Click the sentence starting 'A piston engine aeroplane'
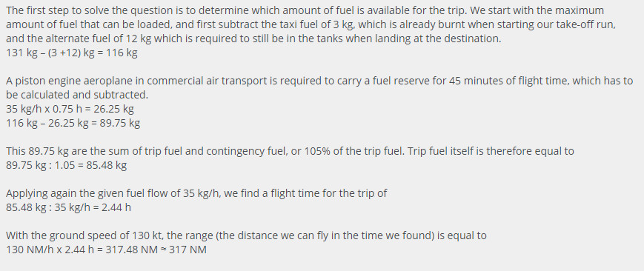This screenshot has height=271, width=644. (x=319, y=88)
